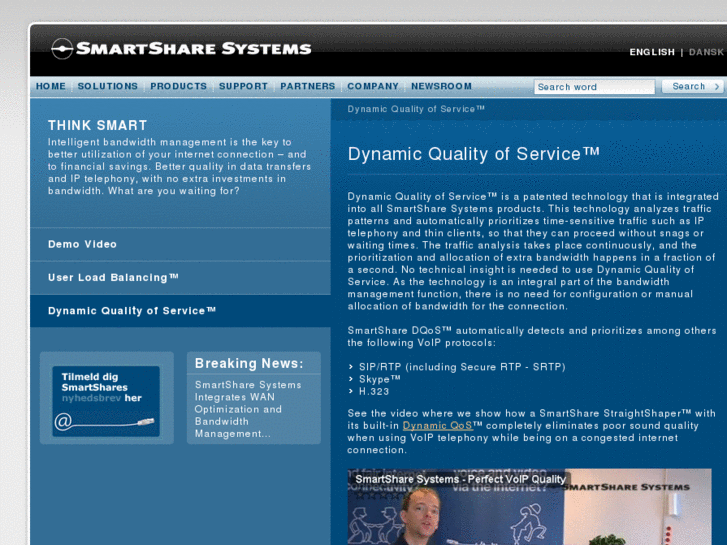The image size is (727, 545).
Task: Open the COMPANY menu item
Action: pos(373,86)
